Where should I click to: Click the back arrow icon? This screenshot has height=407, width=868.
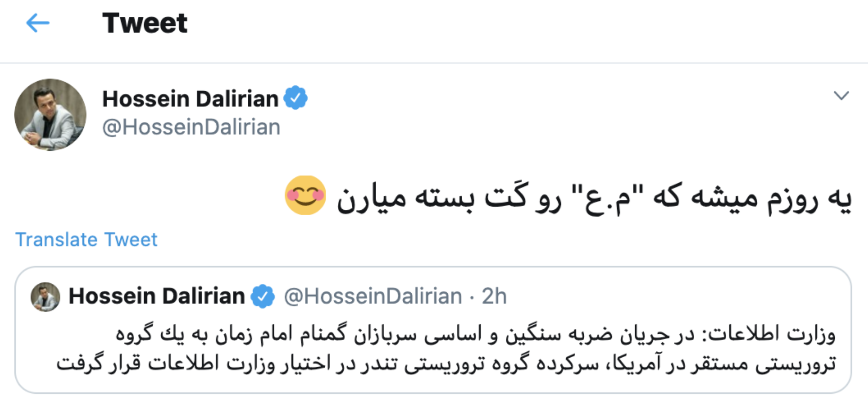pos(38,23)
